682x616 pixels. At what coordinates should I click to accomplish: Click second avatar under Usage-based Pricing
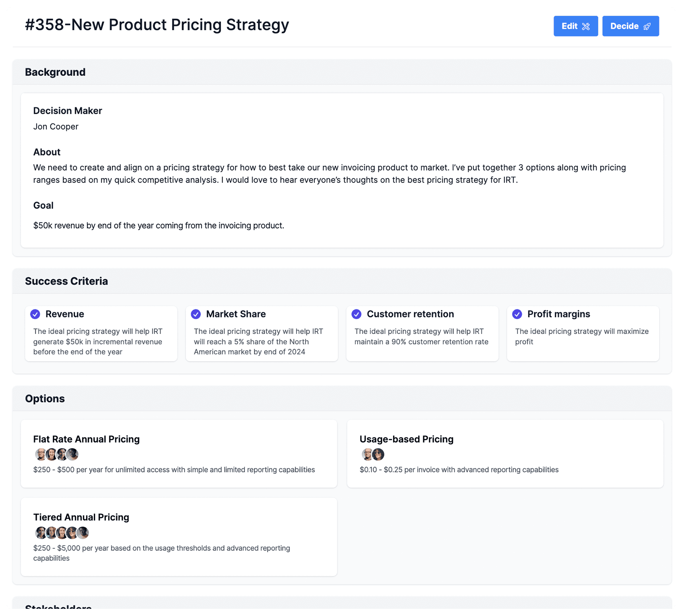pos(378,454)
